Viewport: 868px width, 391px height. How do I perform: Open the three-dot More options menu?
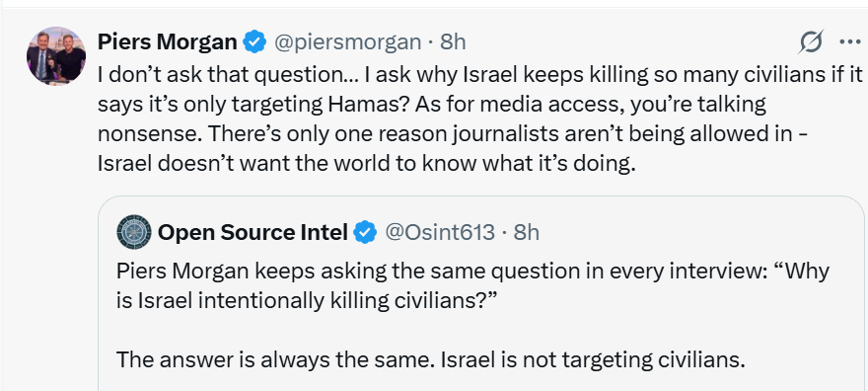(849, 42)
